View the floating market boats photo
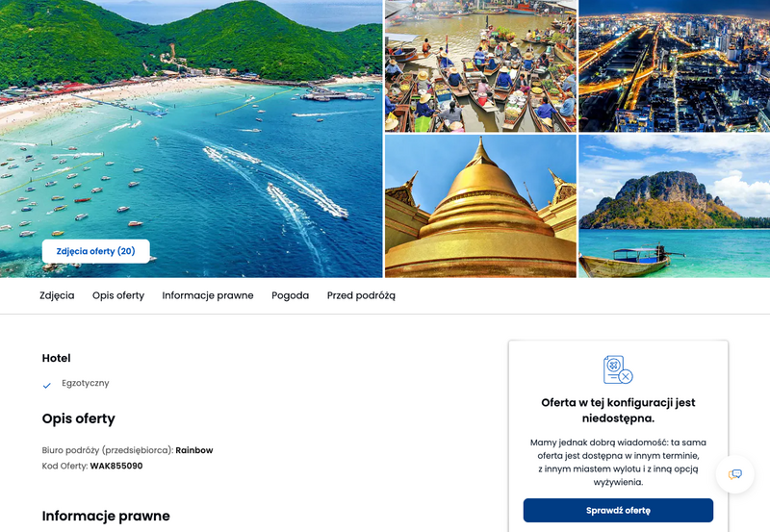The image size is (770, 532). (480, 65)
